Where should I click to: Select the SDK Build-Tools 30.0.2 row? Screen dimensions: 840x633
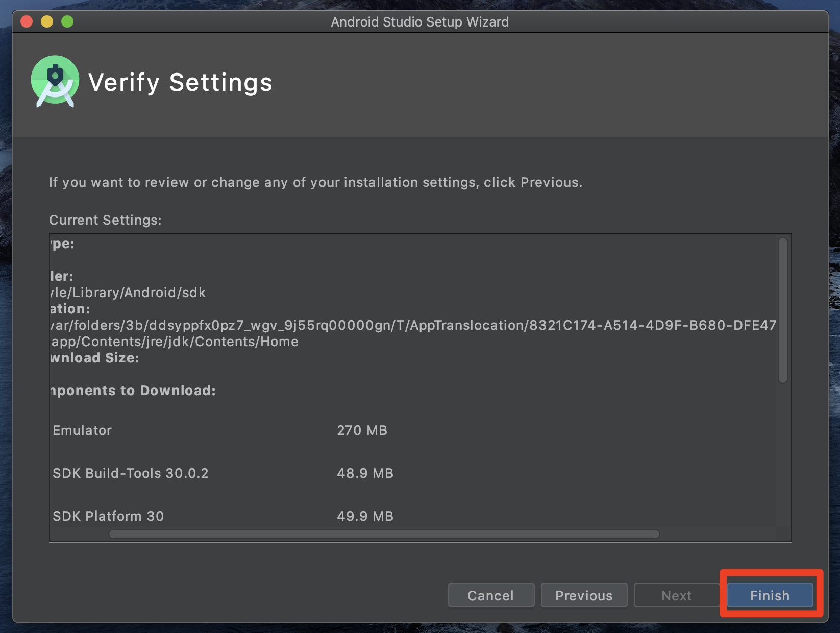click(x=223, y=473)
